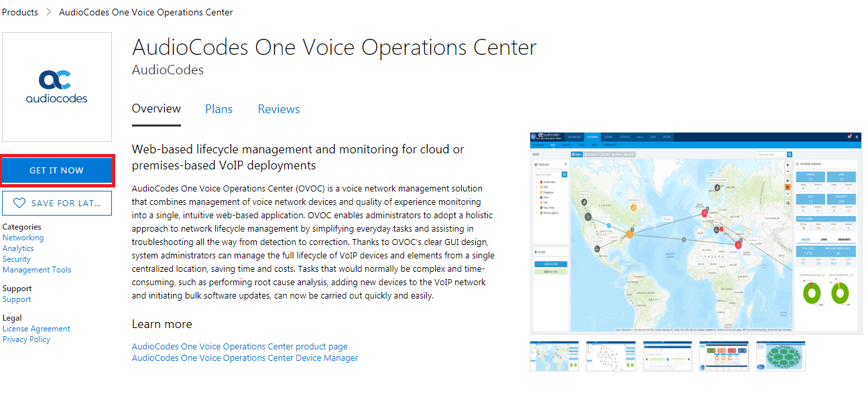Click the GET IT NOW button
Screen dimensions: 868x397
pos(57,171)
